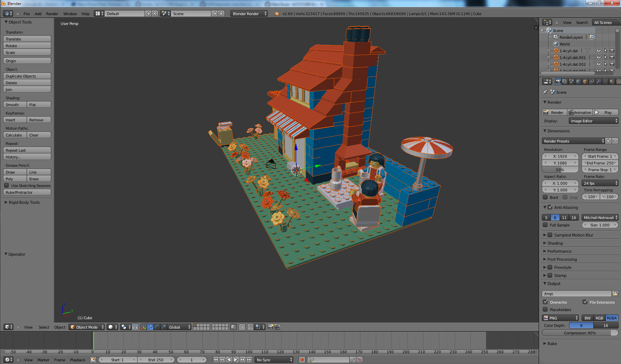Disable the Anti-Aliasing checkbox

tap(550, 207)
